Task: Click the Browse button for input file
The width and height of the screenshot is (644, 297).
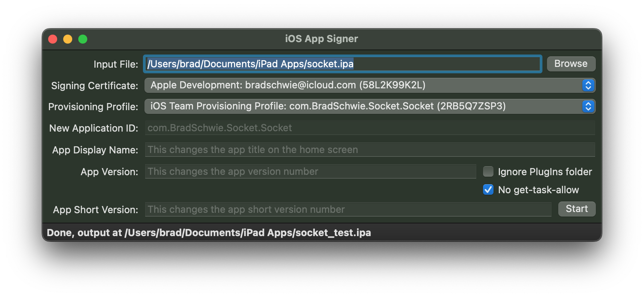Action: (571, 64)
